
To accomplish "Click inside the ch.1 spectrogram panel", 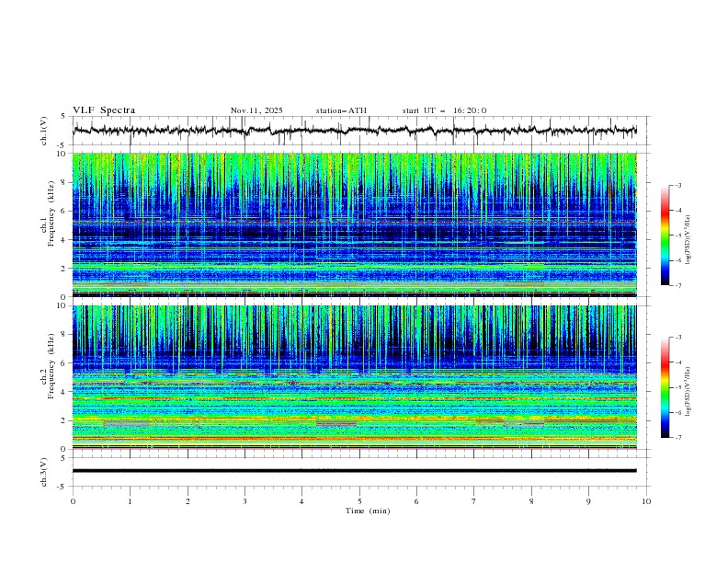I will click(355, 224).
